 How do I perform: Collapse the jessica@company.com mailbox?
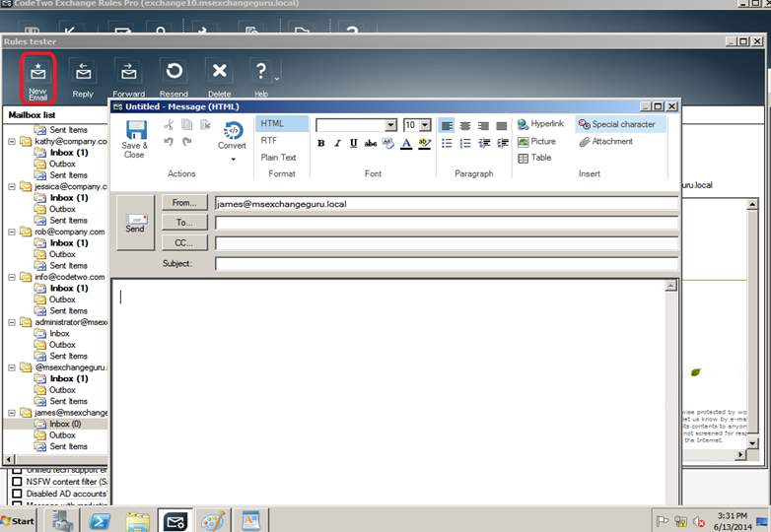tap(12, 186)
